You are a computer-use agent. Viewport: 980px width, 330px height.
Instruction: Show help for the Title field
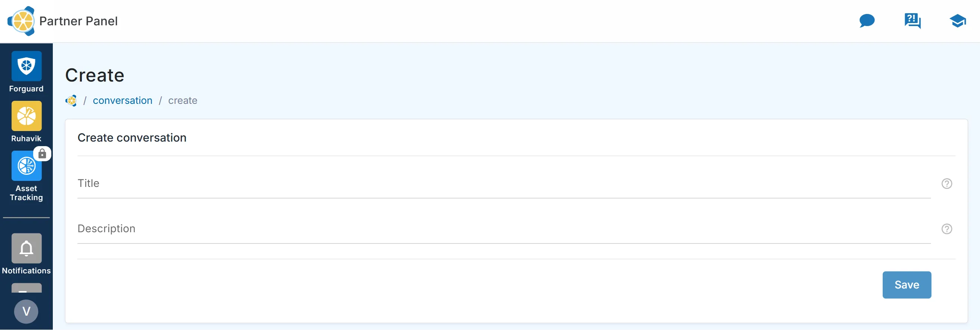click(x=946, y=184)
